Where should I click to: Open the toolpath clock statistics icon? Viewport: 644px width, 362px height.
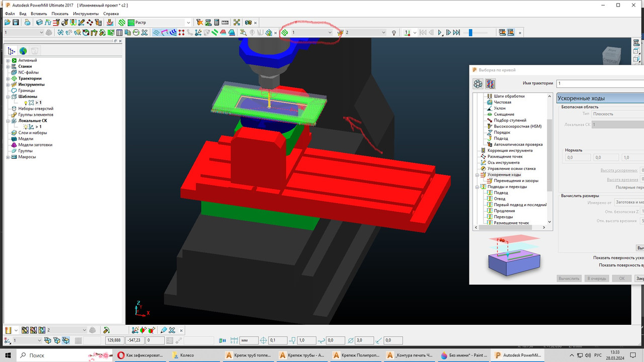[x=136, y=32]
